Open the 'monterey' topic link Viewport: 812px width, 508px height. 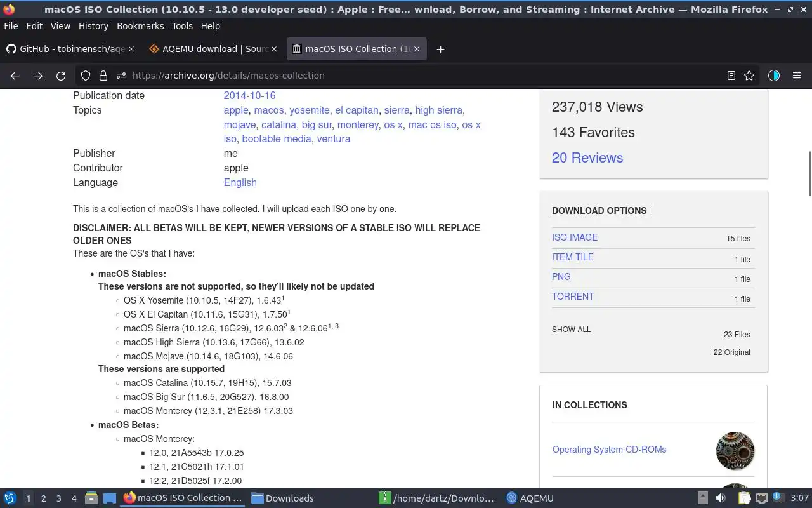pyautogui.click(x=358, y=124)
